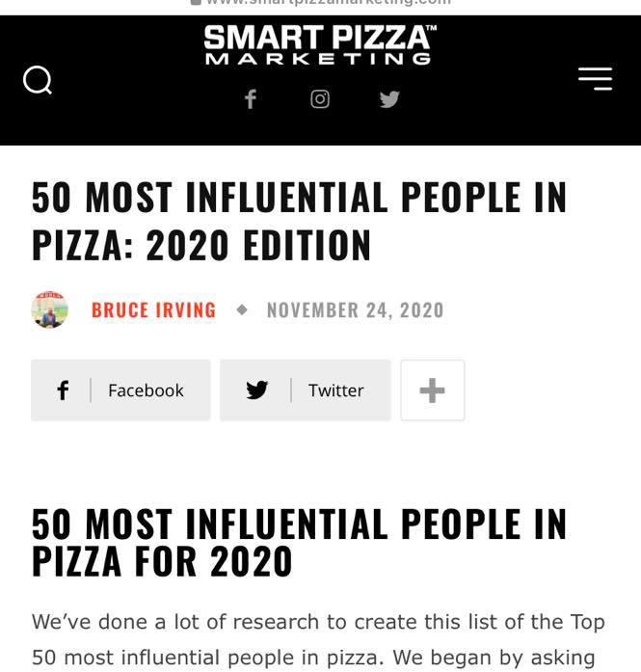The image size is (641, 672).
Task: Open the search magnifier icon
Action: (x=38, y=80)
